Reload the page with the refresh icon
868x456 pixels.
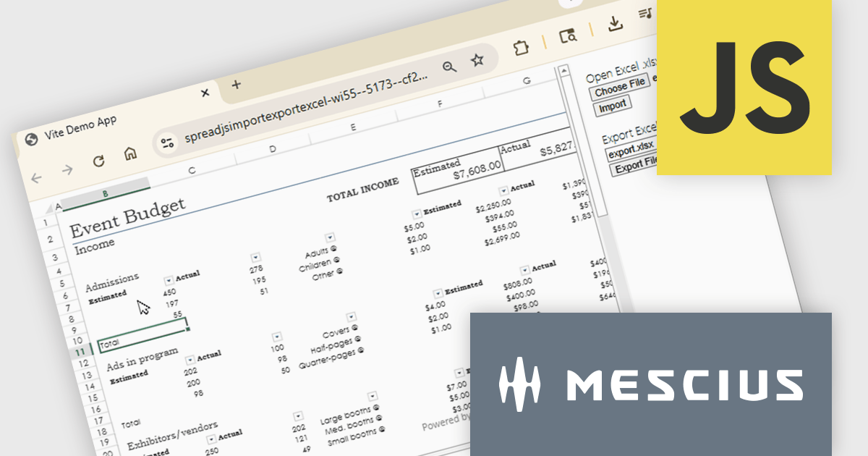click(99, 161)
